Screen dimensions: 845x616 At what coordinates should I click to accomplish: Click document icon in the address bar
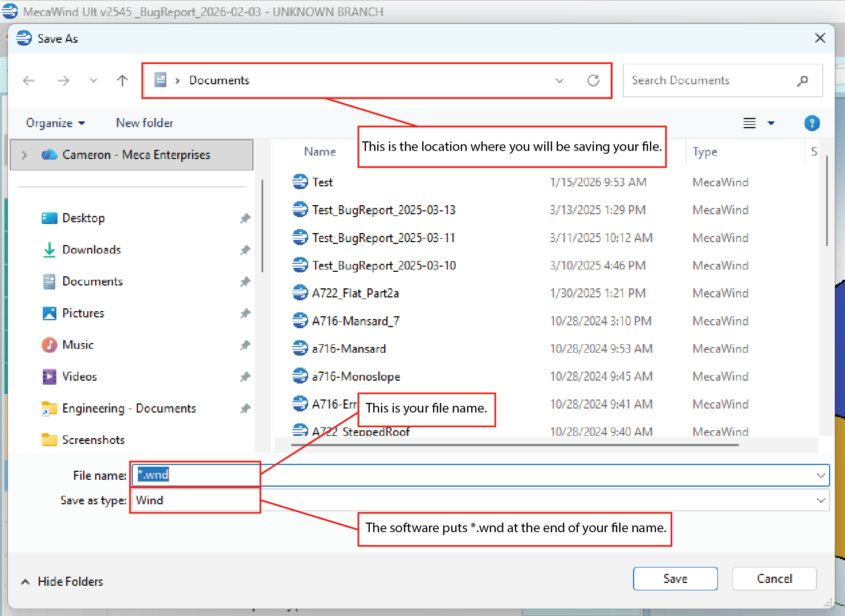click(161, 80)
